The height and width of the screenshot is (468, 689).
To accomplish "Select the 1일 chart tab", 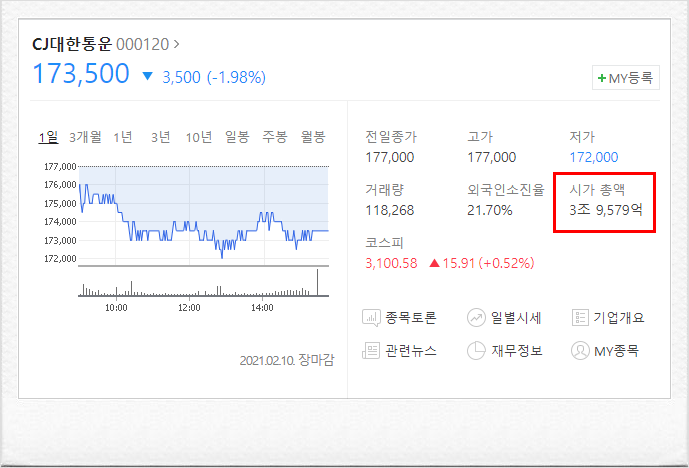I will [x=48, y=137].
